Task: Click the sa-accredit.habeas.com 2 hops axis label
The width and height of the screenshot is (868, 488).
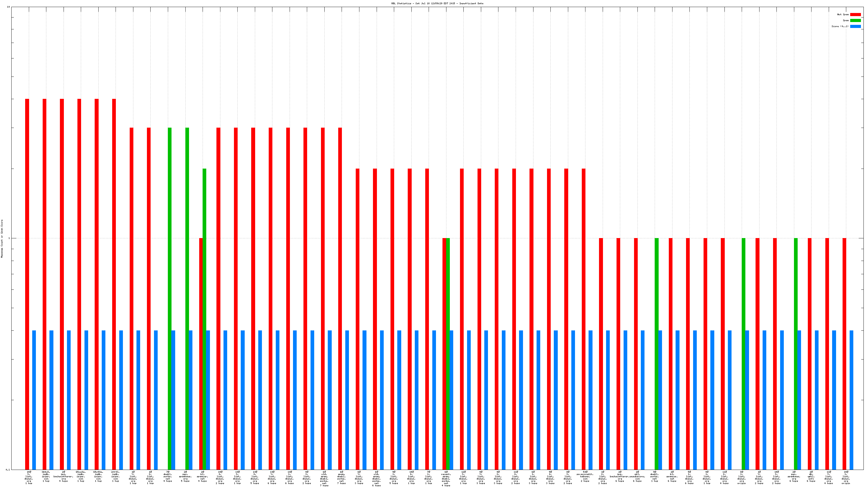Action: click(x=585, y=476)
